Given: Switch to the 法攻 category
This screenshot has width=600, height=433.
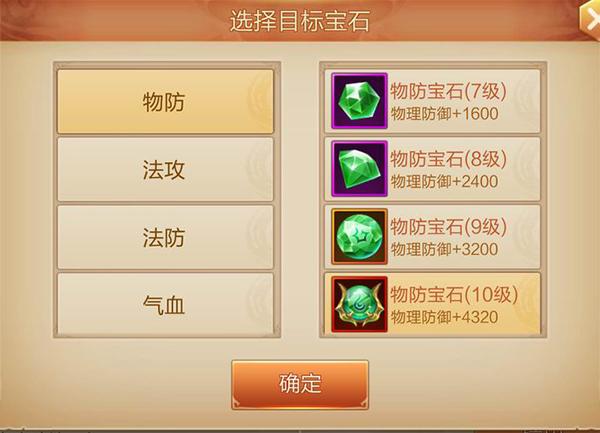Looking at the screenshot, I should click(165, 169).
